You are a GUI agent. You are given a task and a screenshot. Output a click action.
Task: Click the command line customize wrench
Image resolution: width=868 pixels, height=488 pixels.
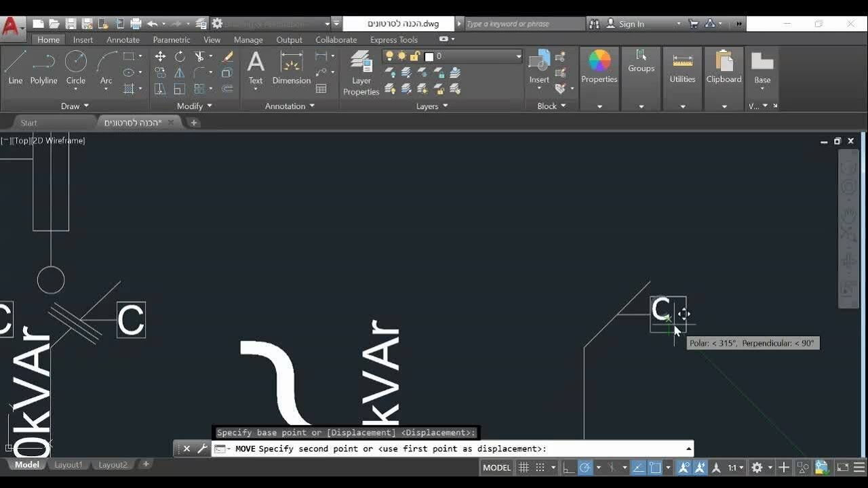pos(202,449)
